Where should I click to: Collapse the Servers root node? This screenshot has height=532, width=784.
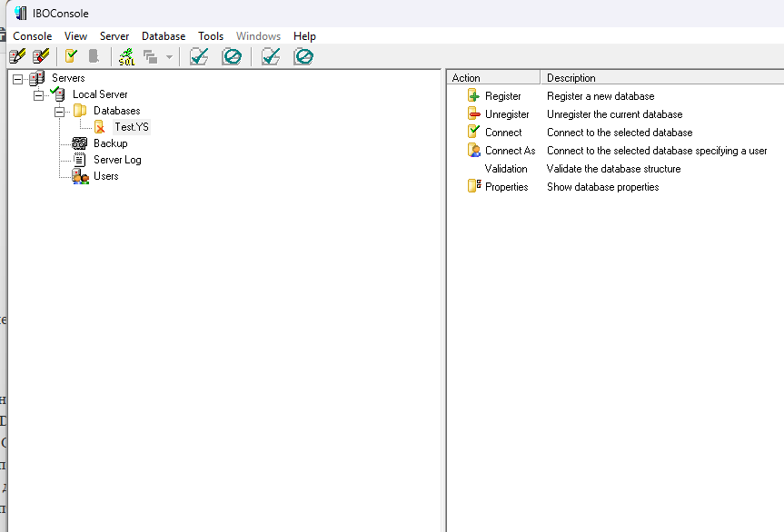pyautogui.click(x=17, y=79)
